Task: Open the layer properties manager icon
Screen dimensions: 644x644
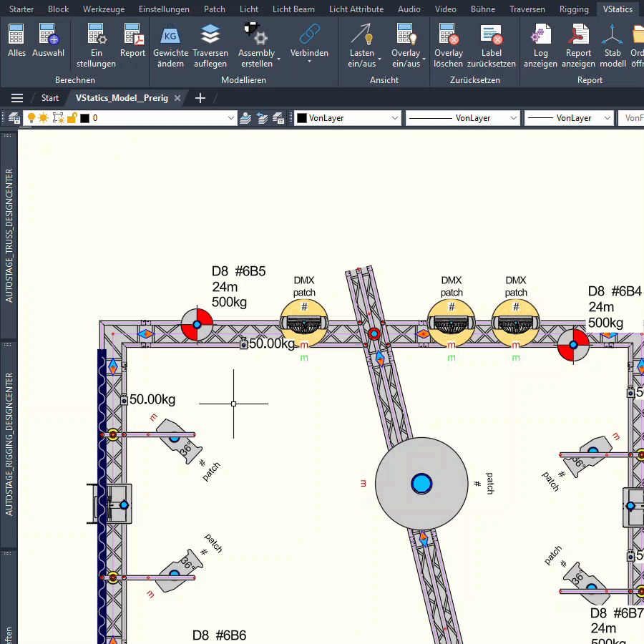Action: pyautogui.click(x=14, y=118)
